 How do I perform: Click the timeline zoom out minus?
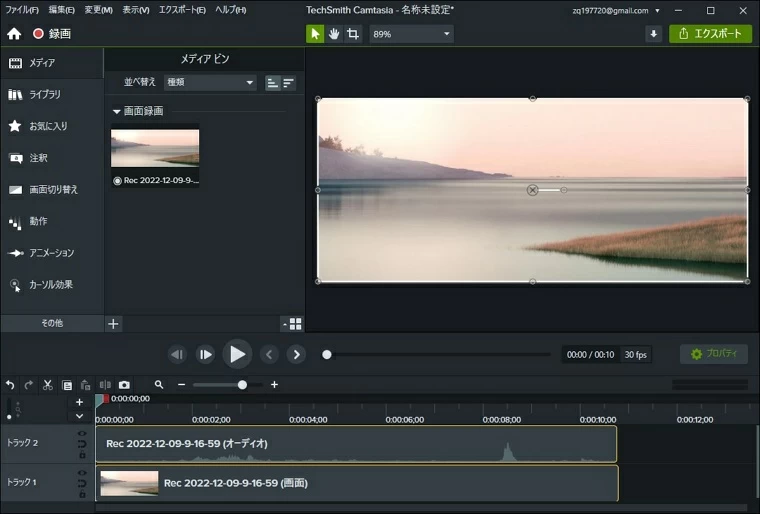(x=182, y=385)
